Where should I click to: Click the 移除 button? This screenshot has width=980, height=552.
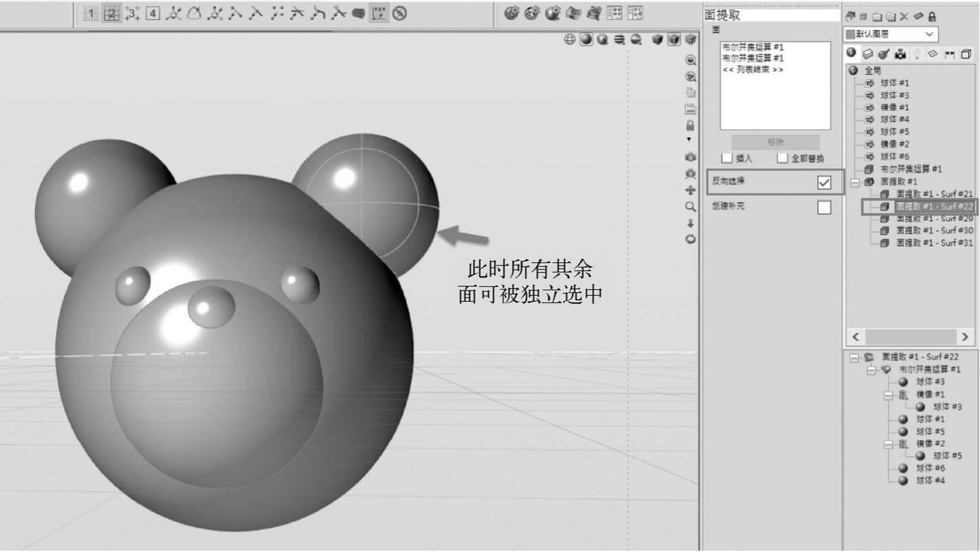775,143
